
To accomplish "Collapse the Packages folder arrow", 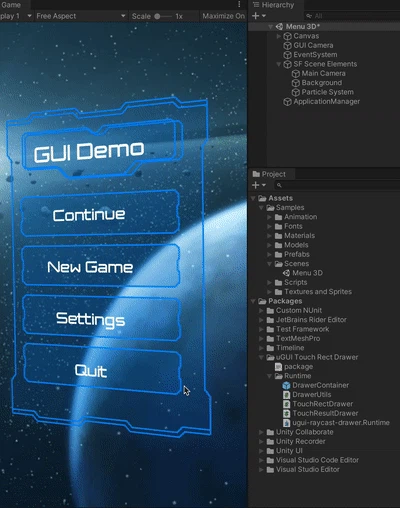I will point(253,301).
